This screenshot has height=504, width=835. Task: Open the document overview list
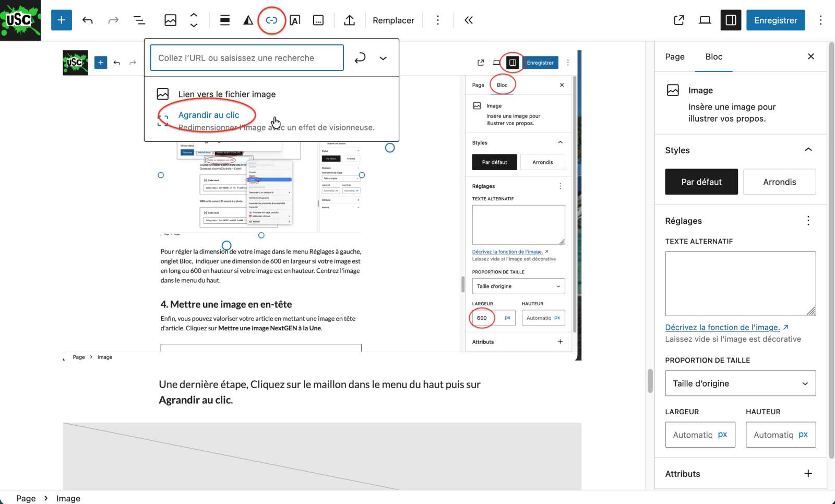[x=139, y=20]
